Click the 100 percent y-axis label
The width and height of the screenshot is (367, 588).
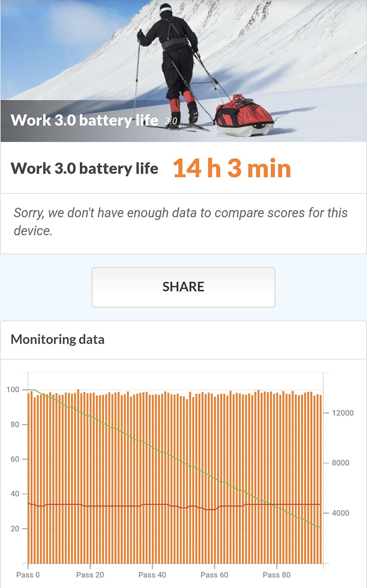click(x=13, y=390)
